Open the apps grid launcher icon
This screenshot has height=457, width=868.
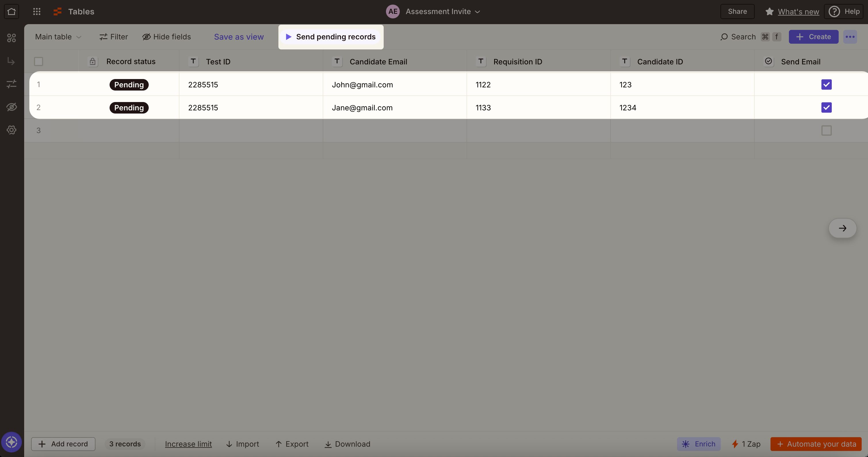click(x=37, y=11)
